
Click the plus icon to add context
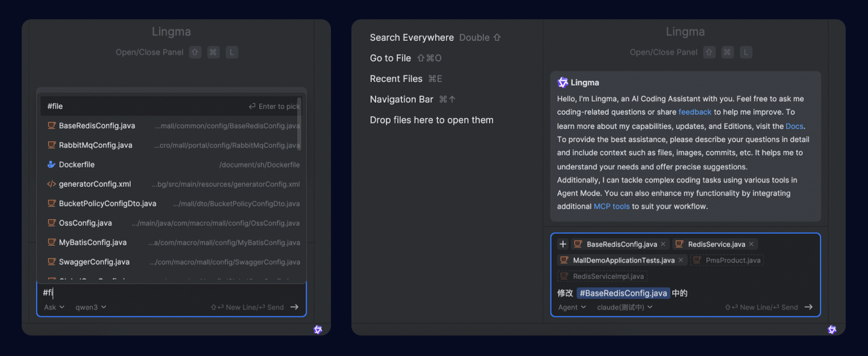[562, 244]
